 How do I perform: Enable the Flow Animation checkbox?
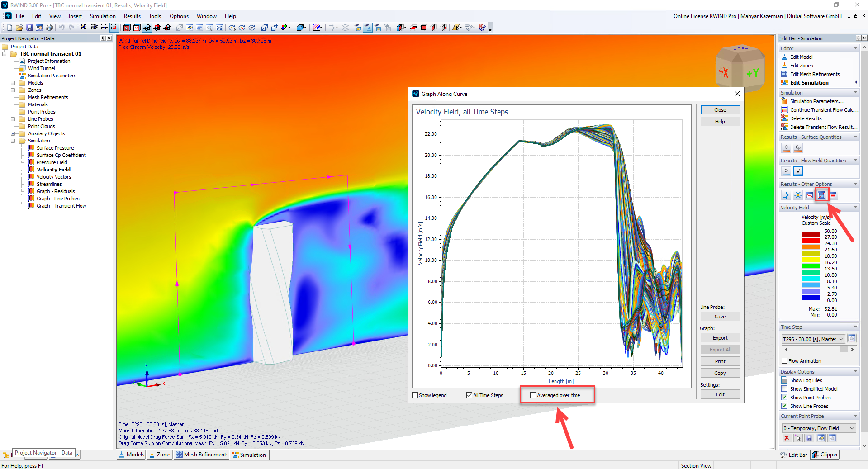785,361
